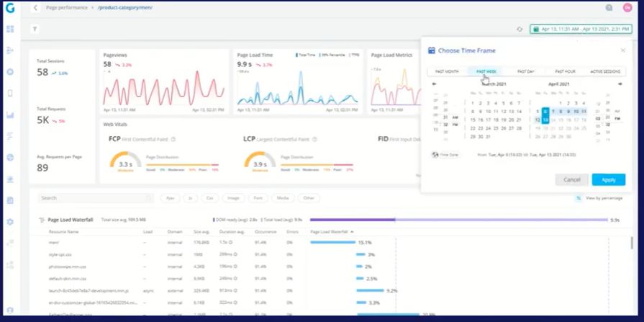Toggle the Ajax resource filter chip
644x322 pixels.
click(x=170, y=198)
